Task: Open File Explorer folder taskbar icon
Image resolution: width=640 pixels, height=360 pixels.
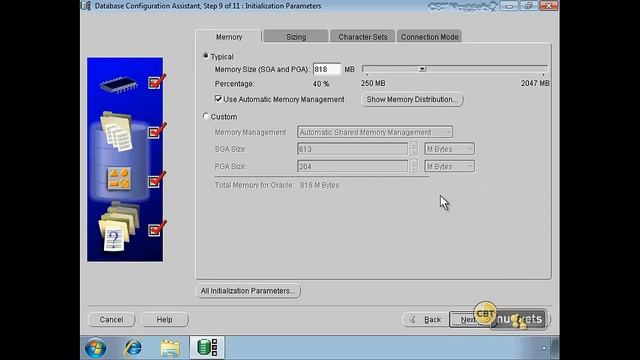Action: [170, 348]
